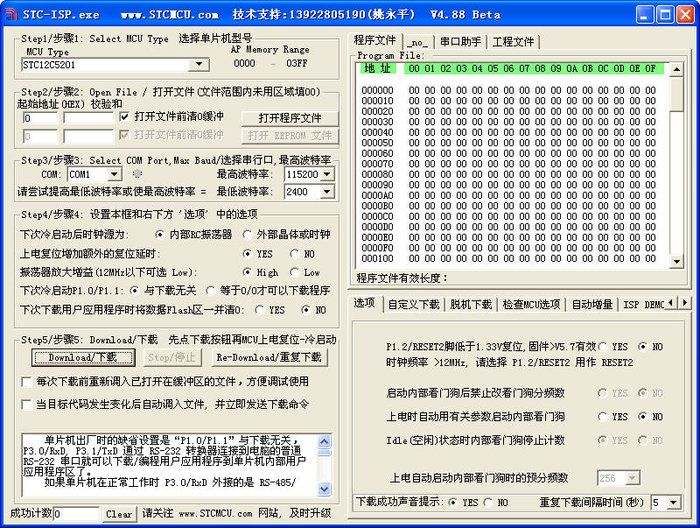Open the 检查MCU选项 tab
Viewport: 700px width, 528px height.
point(531,305)
